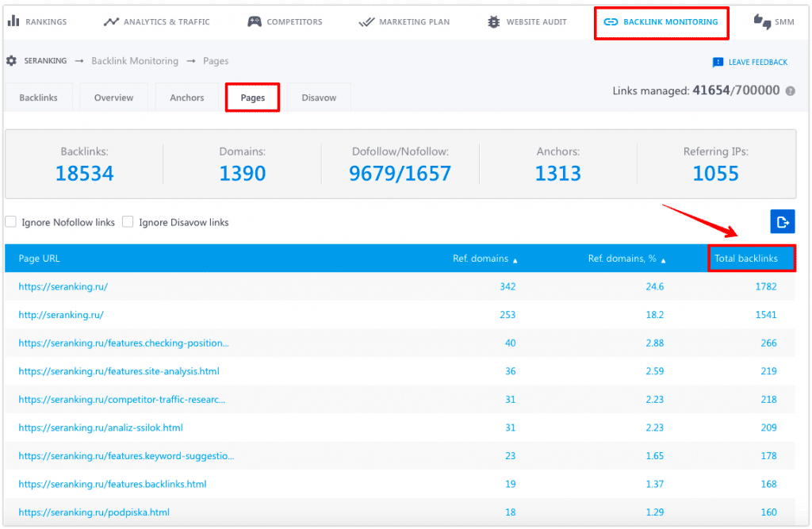This screenshot has height=529, width=812.
Task: Open the SMM menu item
Action: pos(774,21)
